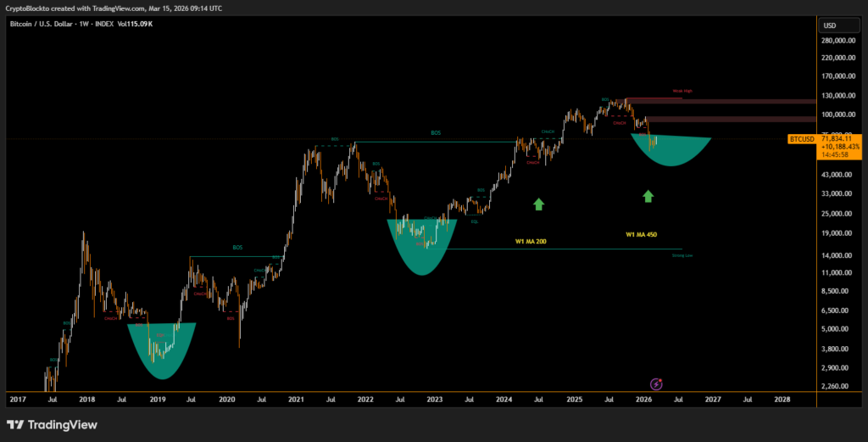The image size is (868, 442).
Task: Click the Weak High label
Action: 682,91
